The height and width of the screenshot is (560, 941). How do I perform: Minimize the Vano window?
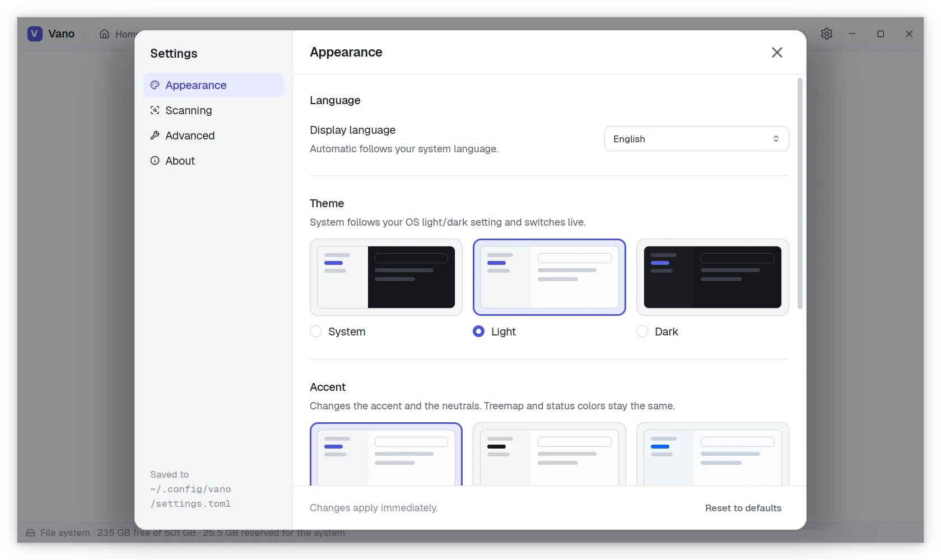852,34
